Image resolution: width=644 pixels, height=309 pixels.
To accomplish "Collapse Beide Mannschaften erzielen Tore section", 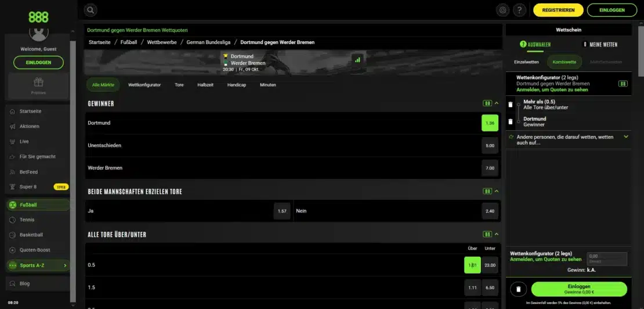I will pos(497,191).
